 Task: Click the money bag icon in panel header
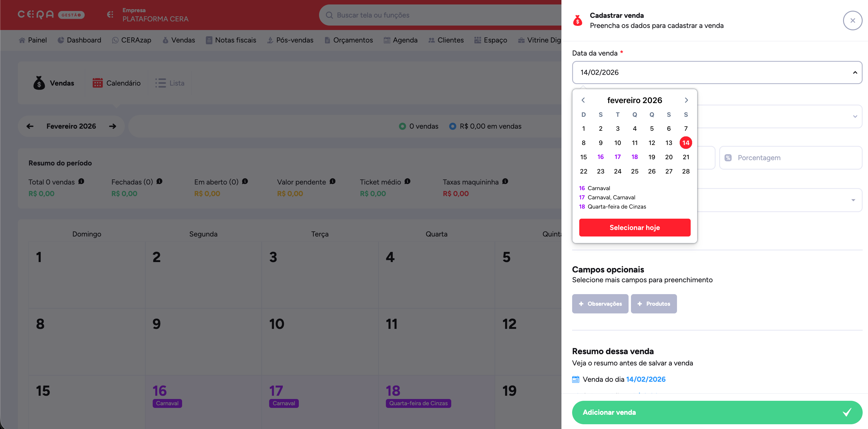tap(577, 20)
